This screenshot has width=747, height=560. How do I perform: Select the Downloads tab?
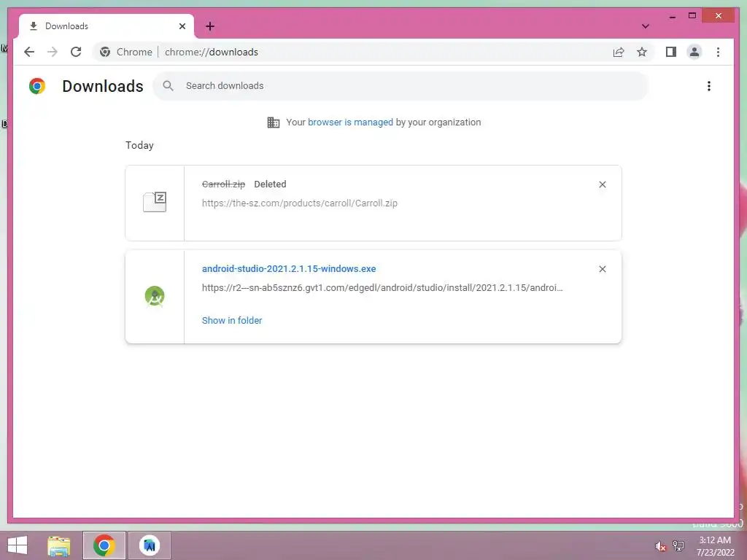[x=107, y=26]
